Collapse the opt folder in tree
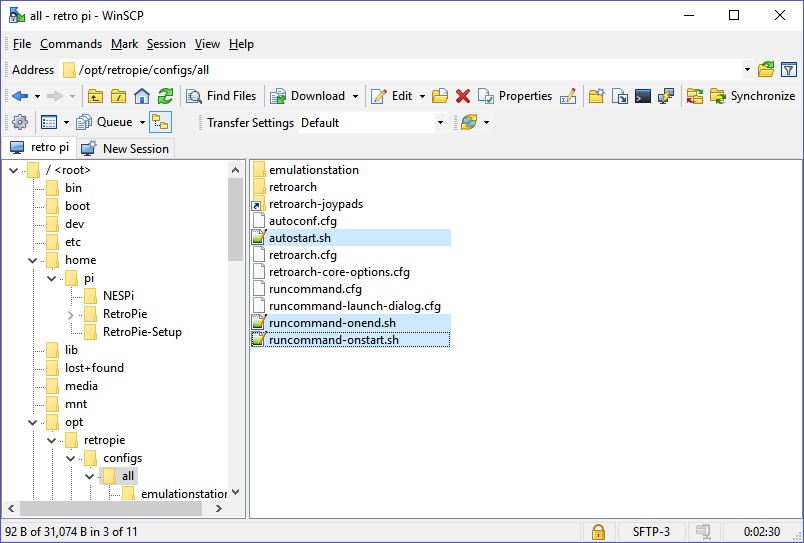This screenshot has height=543, width=804. 33,423
